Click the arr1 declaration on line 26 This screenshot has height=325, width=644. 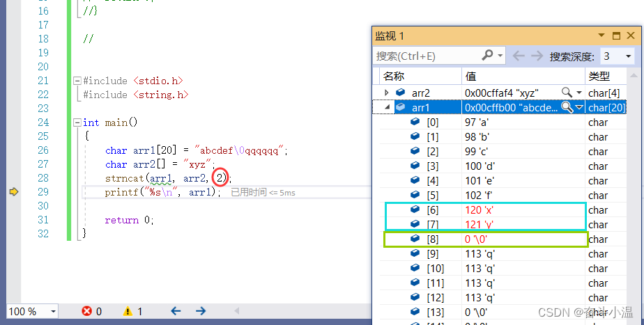[x=197, y=150]
